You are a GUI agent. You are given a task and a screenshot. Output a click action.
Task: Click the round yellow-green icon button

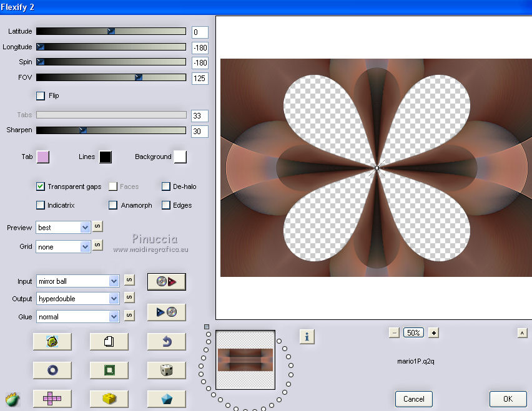point(52,342)
